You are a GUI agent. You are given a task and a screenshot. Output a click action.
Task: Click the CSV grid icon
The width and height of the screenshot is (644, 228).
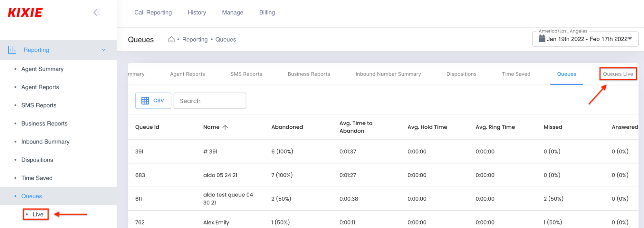click(145, 101)
